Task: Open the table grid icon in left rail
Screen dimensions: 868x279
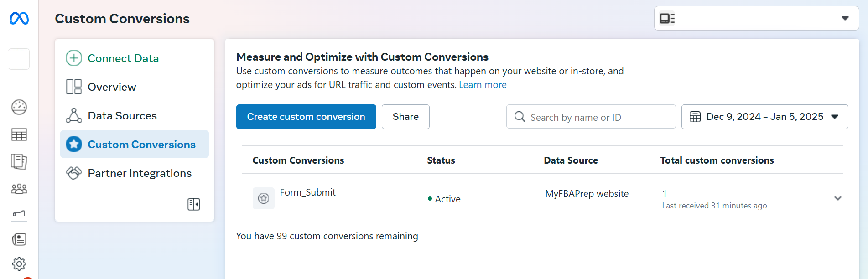Action: (19, 134)
